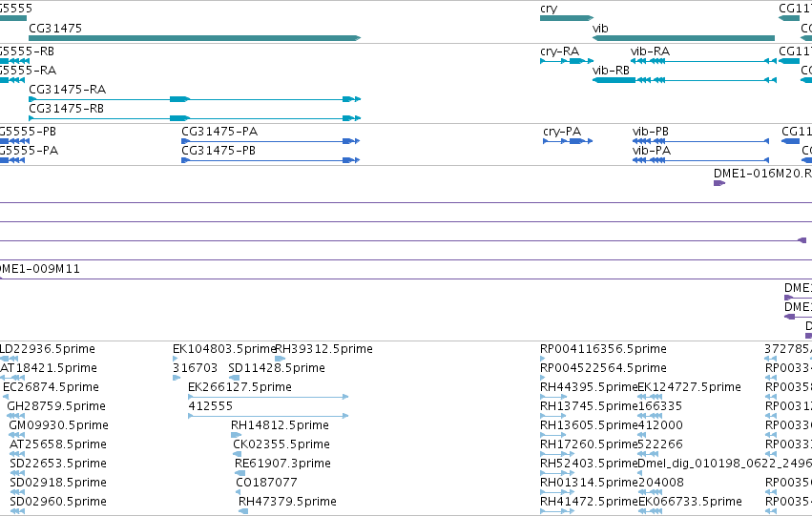Click the cry gene feature
The height and width of the screenshot is (516, 812).
pyautogui.click(x=567, y=18)
